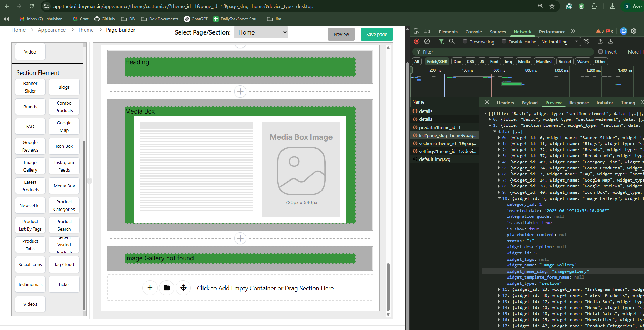Switch to Elements DevTools tab
This screenshot has height=330, width=644.
448,32
